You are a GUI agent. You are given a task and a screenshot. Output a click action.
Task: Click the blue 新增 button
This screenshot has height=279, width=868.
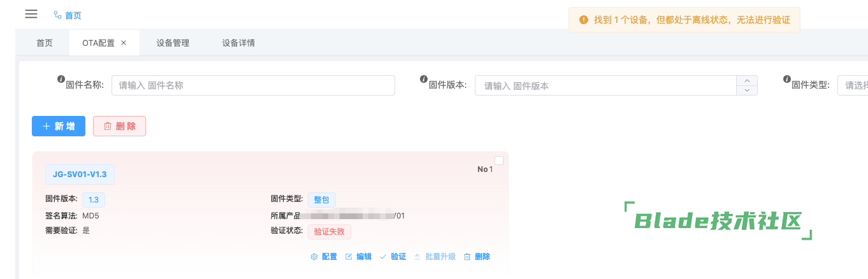tap(59, 126)
